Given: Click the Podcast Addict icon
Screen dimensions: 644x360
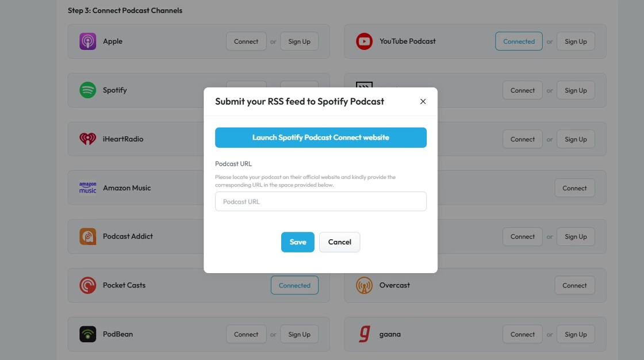Looking at the screenshot, I should [88, 236].
